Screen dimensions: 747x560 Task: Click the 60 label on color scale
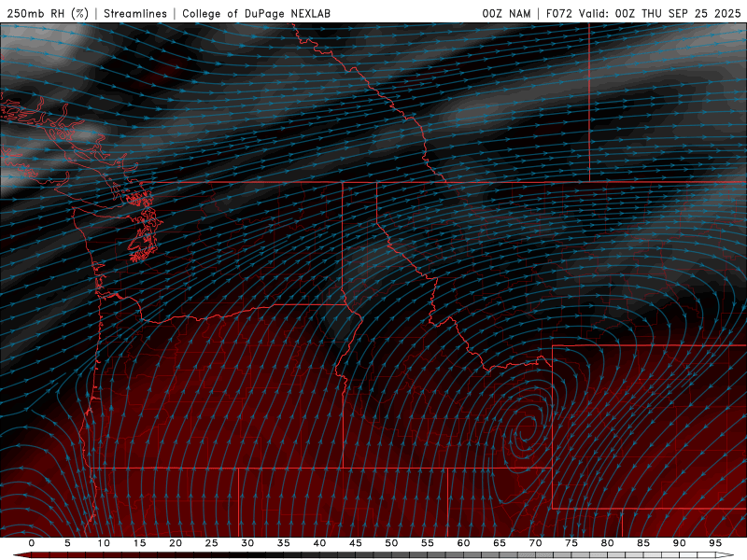(463, 543)
